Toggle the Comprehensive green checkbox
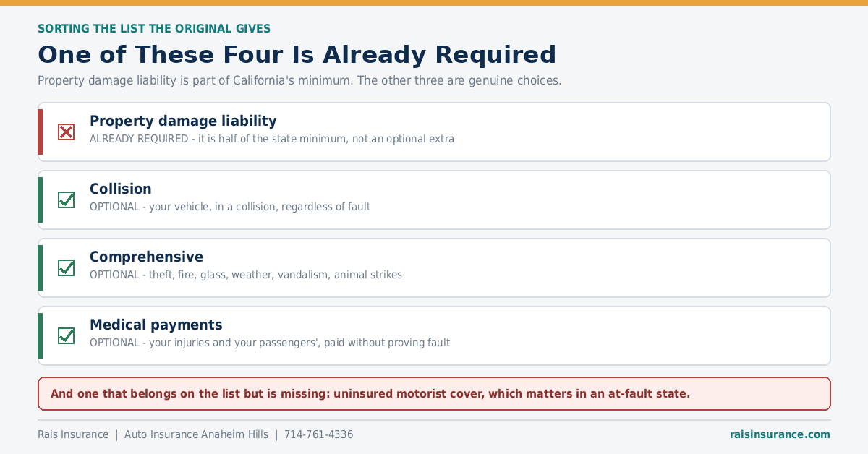Screen dimensions: 868x454 (x=66, y=267)
